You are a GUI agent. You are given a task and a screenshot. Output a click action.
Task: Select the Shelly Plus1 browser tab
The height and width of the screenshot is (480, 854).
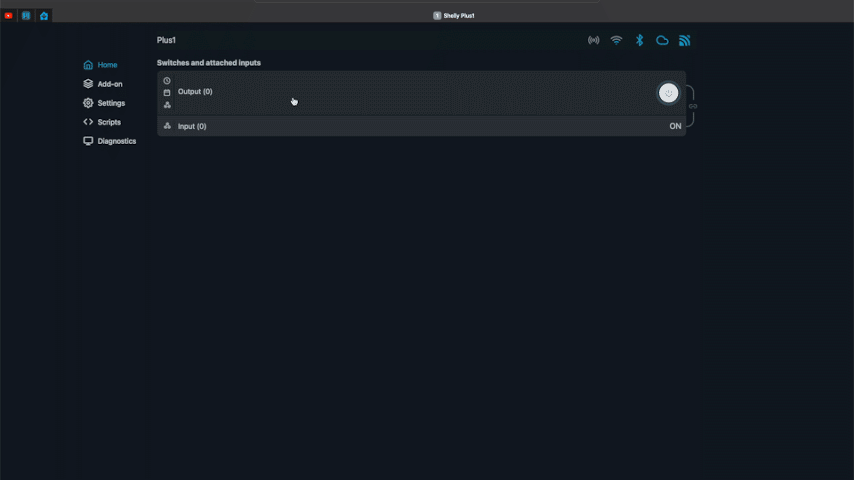pos(454,16)
